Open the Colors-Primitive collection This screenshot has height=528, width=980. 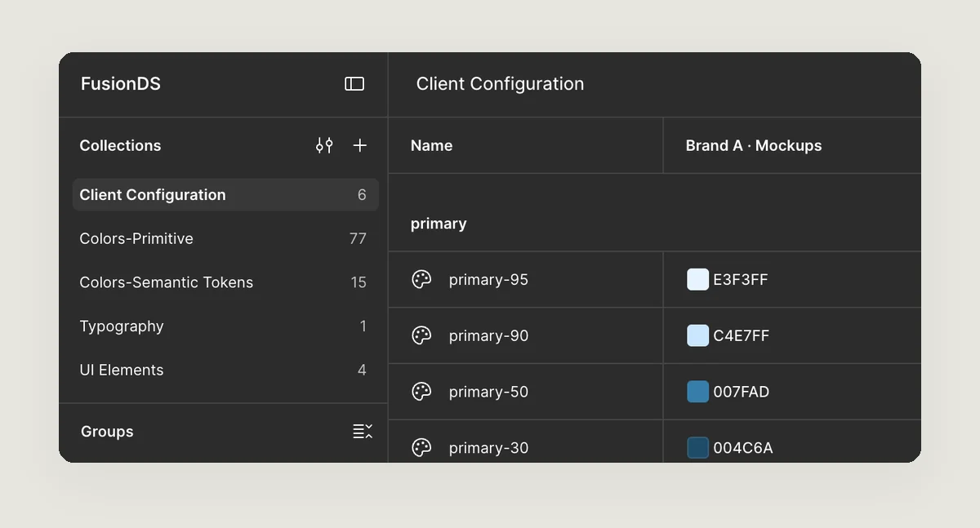pyautogui.click(x=225, y=238)
